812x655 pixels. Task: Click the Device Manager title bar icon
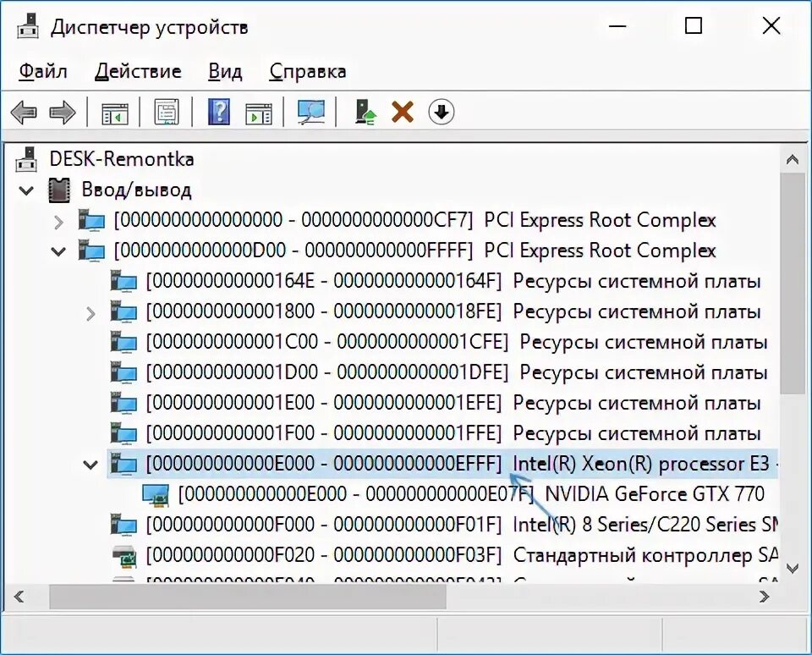coord(28,26)
